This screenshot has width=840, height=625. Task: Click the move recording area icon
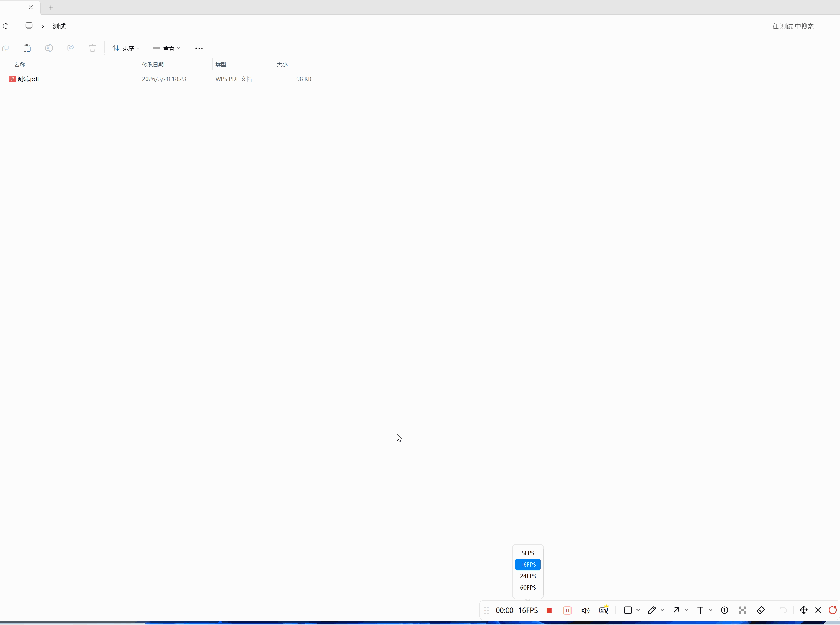coord(804,610)
